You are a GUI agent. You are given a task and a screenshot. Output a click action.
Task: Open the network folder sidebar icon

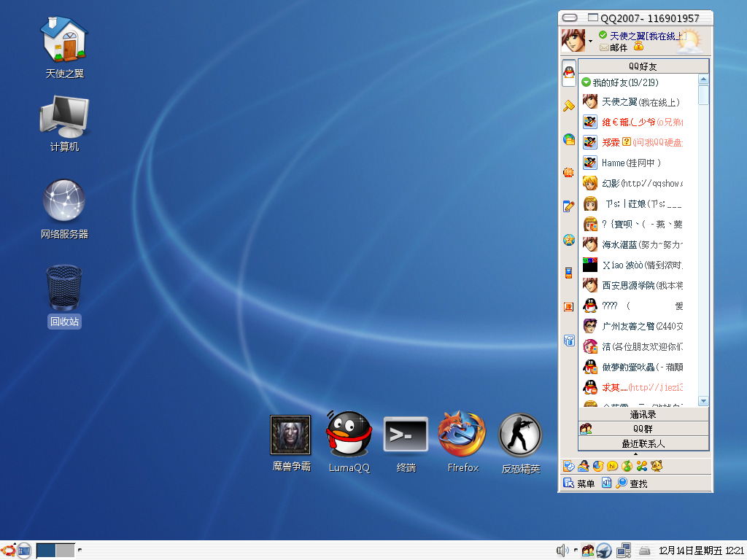click(x=569, y=139)
